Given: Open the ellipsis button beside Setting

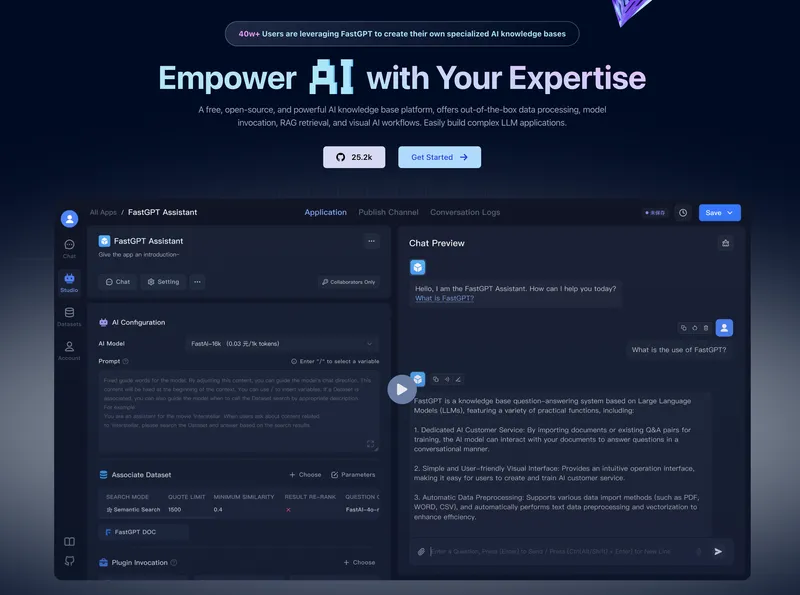Looking at the screenshot, I should [197, 282].
